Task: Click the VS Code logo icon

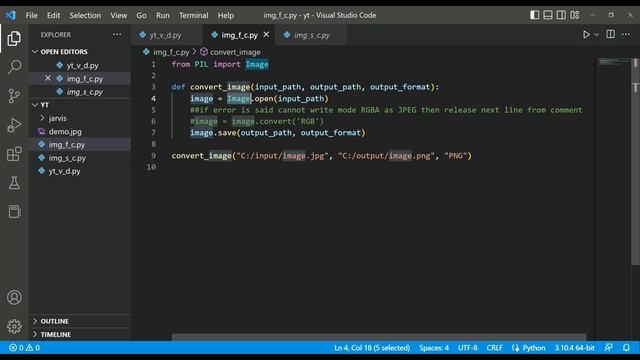Action: tap(11, 16)
